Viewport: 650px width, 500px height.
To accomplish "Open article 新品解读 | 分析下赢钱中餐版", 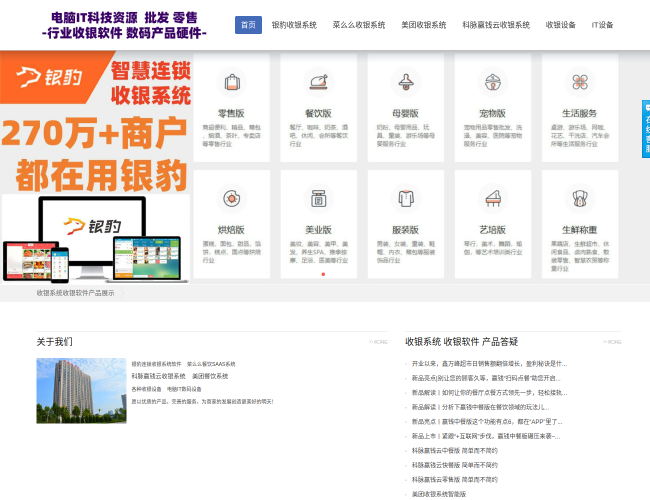I will (x=481, y=407).
